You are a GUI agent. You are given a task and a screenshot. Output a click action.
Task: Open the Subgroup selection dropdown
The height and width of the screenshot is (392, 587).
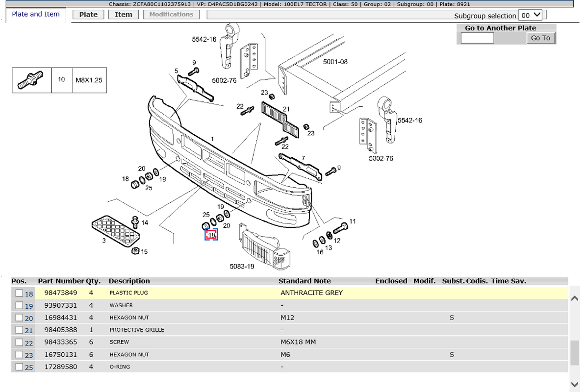[x=531, y=15]
